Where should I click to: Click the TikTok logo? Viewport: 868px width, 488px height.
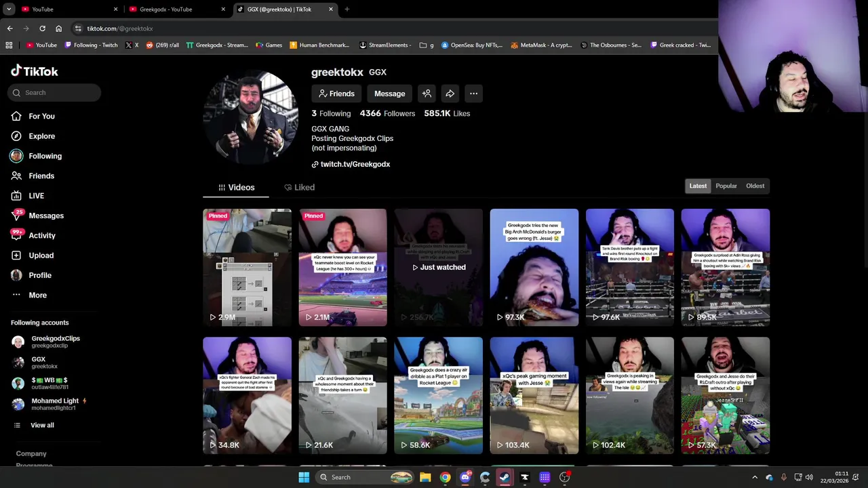(x=35, y=71)
